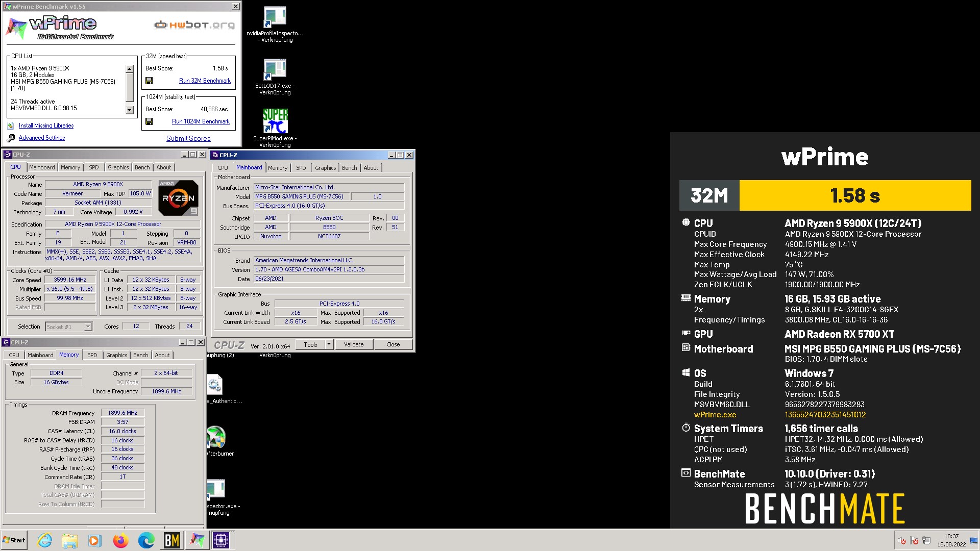Switch to CPU-Z via its taskbar icon

tap(222, 540)
